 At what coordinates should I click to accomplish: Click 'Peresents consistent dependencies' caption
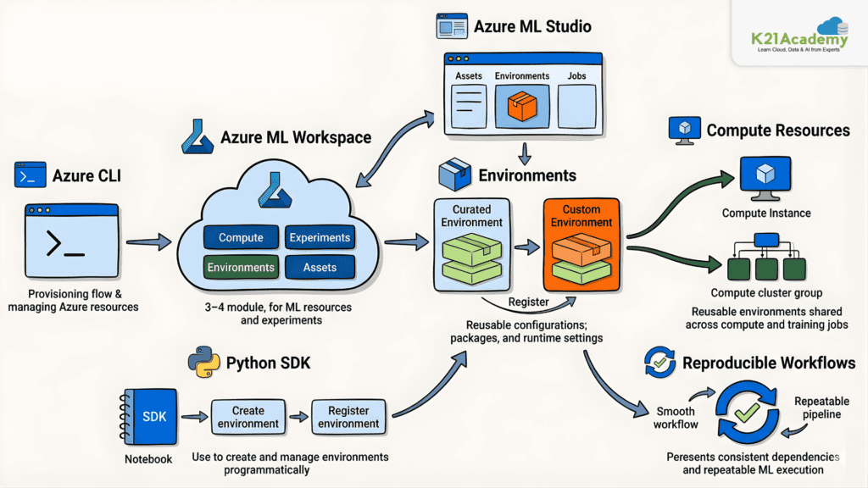tap(753, 463)
